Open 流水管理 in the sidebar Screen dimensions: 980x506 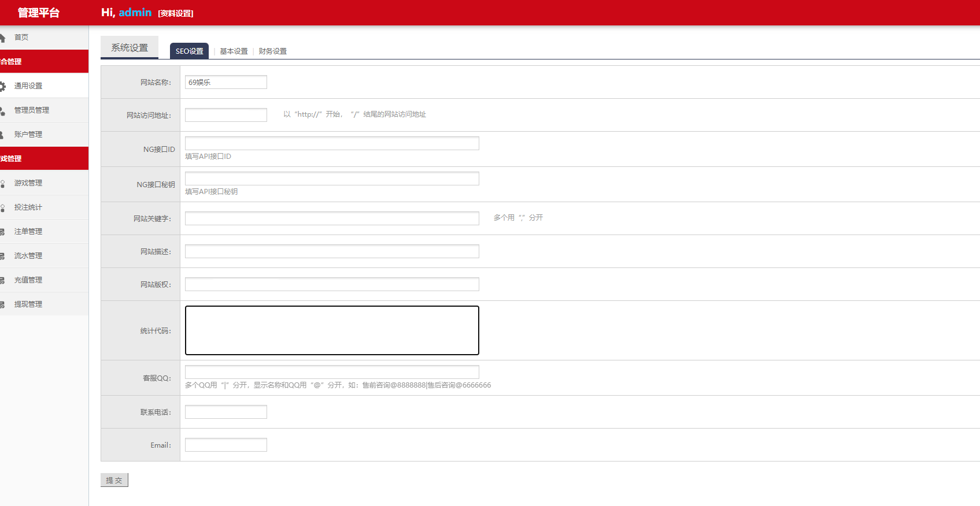pos(28,256)
